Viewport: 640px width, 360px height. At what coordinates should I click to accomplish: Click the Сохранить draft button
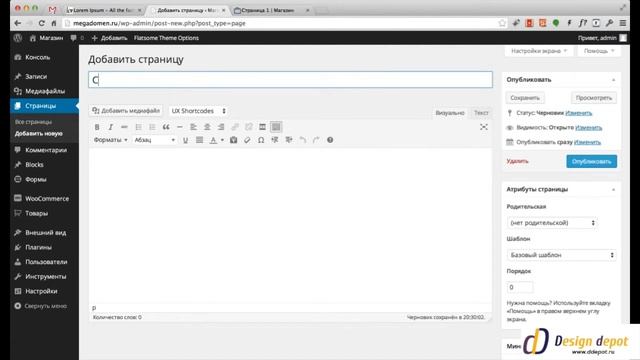tap(525, 98)
